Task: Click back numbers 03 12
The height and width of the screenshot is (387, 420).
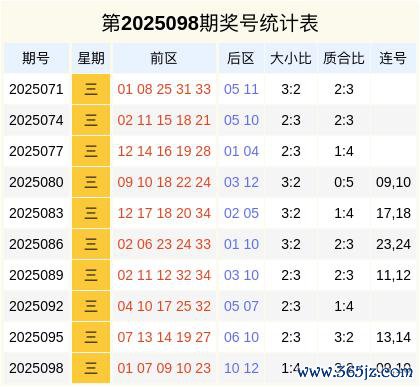Action: click(x=241, y=182)
